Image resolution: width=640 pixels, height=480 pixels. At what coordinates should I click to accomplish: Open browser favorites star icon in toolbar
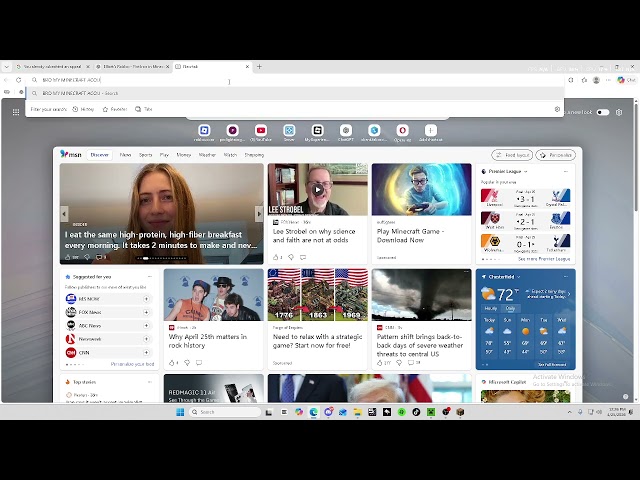[584, 80]
